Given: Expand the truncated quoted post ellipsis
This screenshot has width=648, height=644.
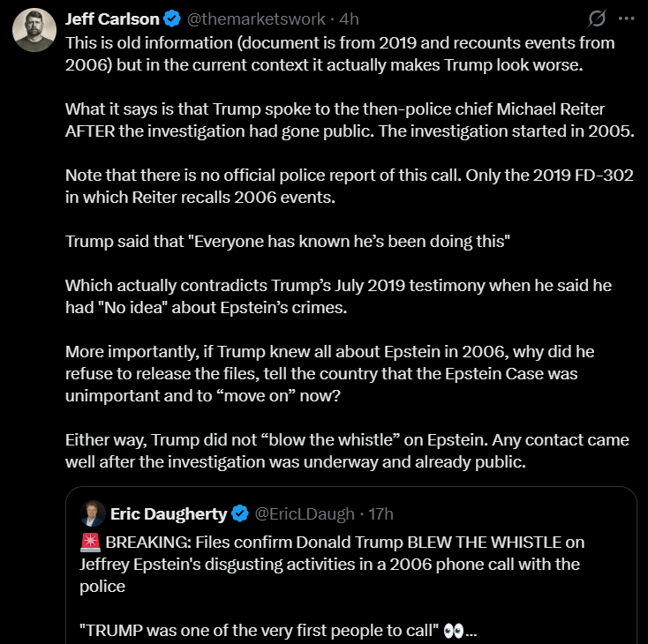Looking at the screenshot, I should 471,632.
